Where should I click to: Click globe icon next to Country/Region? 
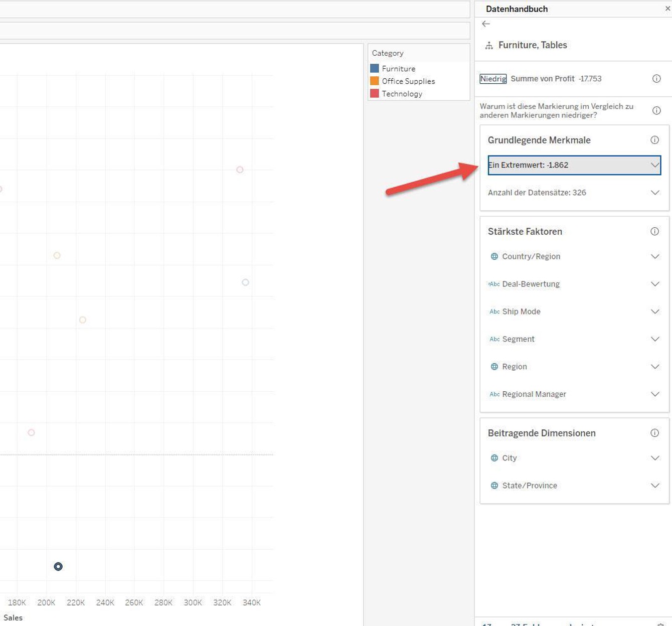pos(494,256)
